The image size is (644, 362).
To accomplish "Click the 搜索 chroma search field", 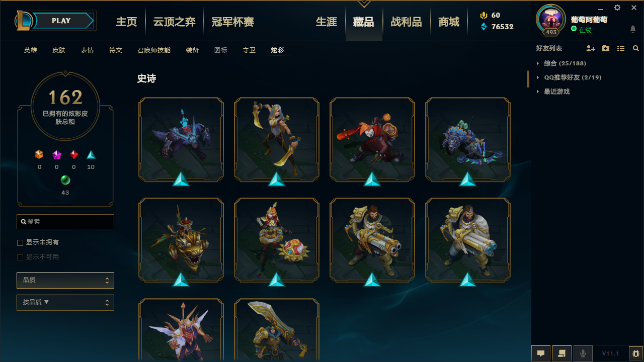I will point(65,222).
